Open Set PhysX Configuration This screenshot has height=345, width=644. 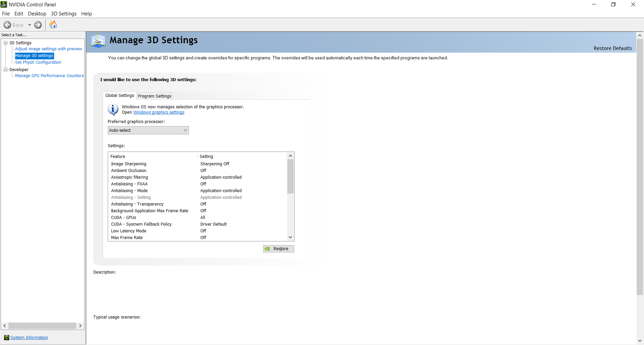click(x=38, y=62)
